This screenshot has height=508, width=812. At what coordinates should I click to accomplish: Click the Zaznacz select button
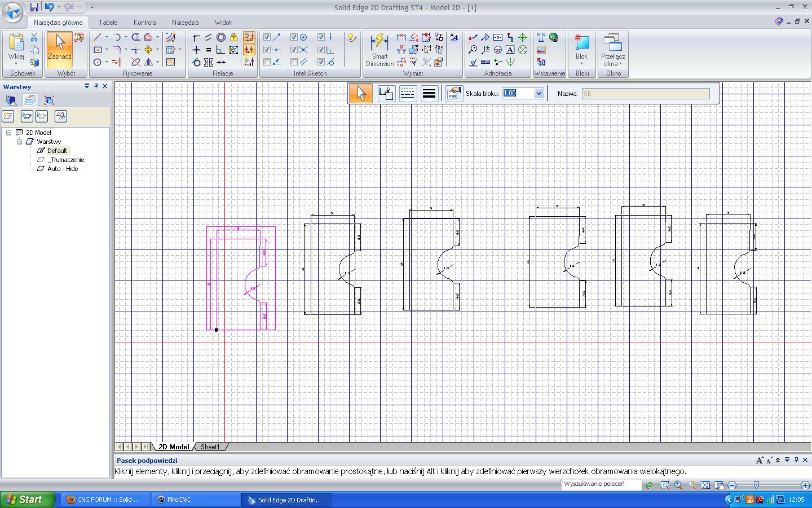point(59,50)
